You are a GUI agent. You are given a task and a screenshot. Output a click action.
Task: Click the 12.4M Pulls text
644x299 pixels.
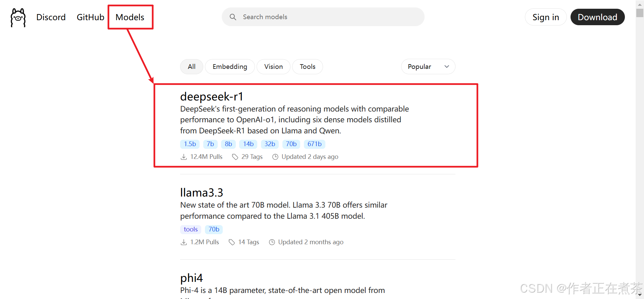tap(206, 157)
